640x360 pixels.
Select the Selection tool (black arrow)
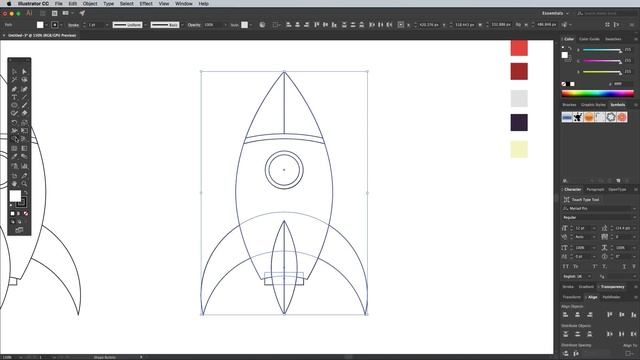pyautogui.click(x=14, y=71)
